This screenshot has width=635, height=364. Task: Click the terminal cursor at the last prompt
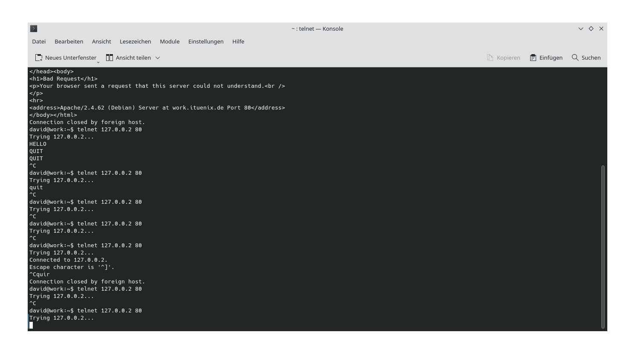click(31, 325)
